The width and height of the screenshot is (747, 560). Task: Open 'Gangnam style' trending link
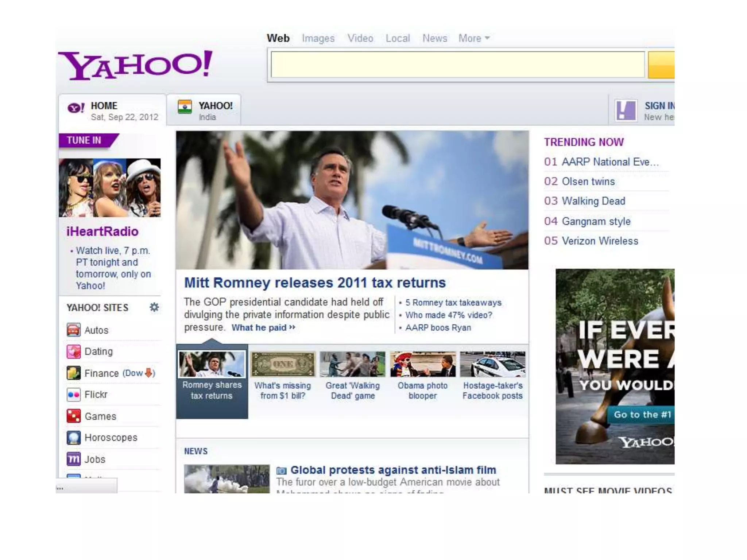596,221
